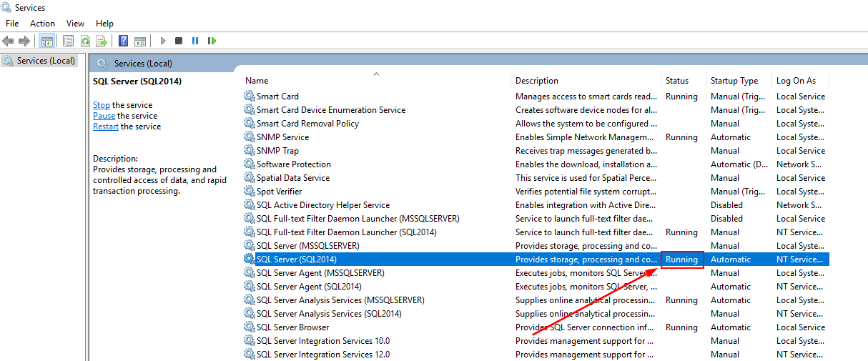Click gear icon beside SQL Server (MSSQLSERVER)

(x=249, y=245)
